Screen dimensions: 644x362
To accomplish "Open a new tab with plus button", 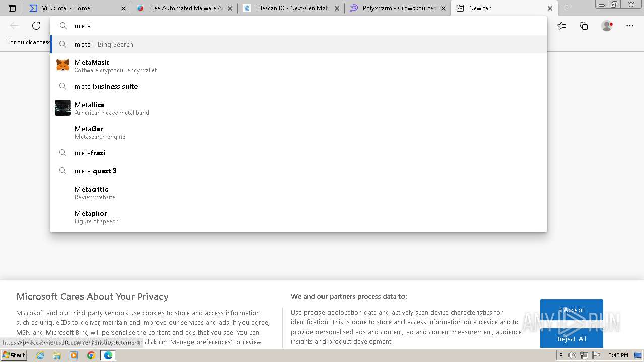I will [x=567, y=8].
